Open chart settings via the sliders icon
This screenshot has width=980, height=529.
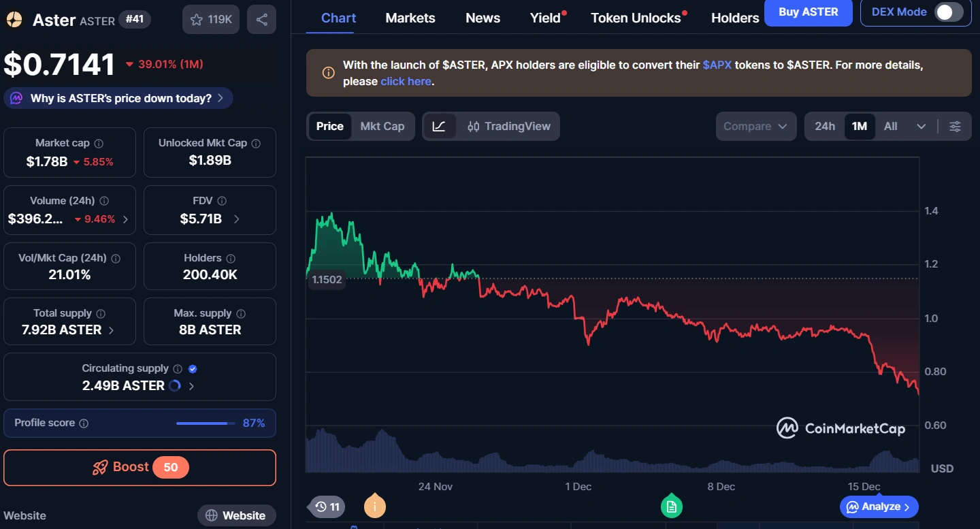955,126
